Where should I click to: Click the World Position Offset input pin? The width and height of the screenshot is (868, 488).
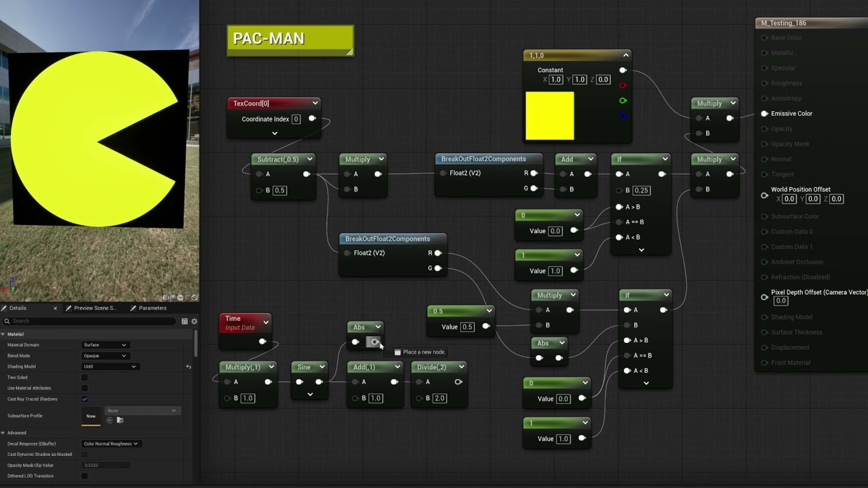[x=764, y=195]
